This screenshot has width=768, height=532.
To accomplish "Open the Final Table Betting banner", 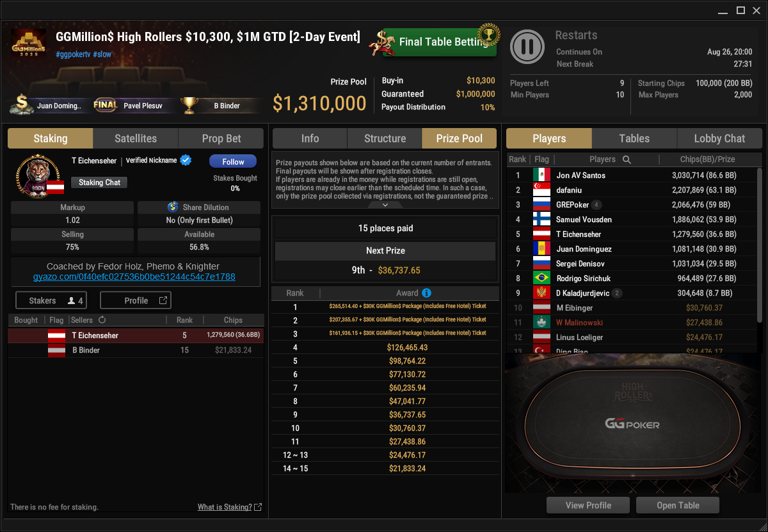I will pyautogui.click(x=434, y=41).
